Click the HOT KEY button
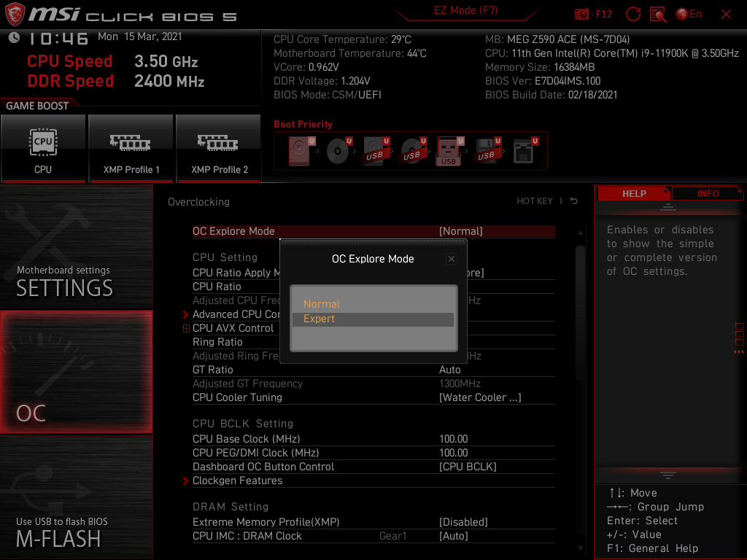 point(535,201)
